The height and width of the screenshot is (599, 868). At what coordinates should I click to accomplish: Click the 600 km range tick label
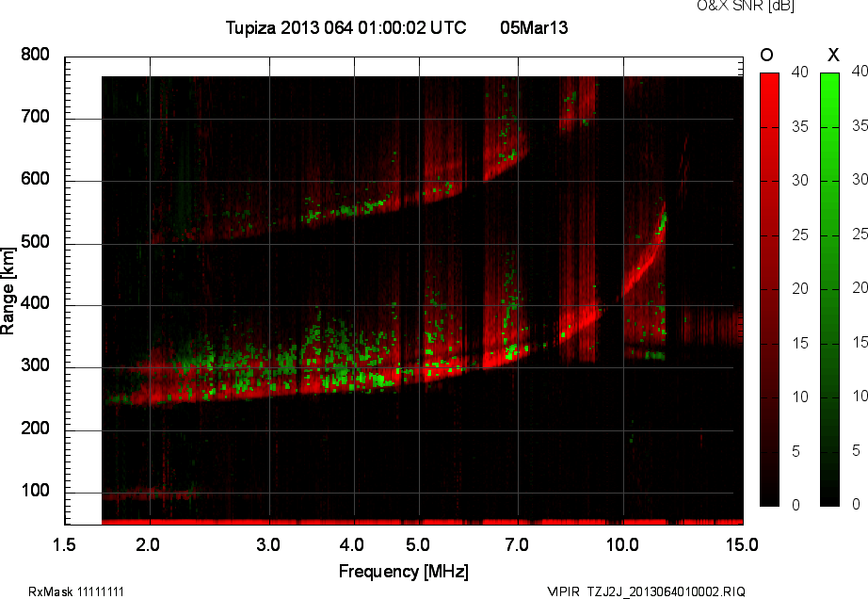[35, 179]
